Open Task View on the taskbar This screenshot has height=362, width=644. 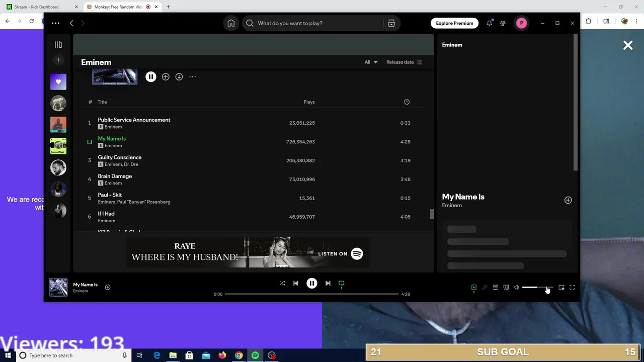[139, 355]
